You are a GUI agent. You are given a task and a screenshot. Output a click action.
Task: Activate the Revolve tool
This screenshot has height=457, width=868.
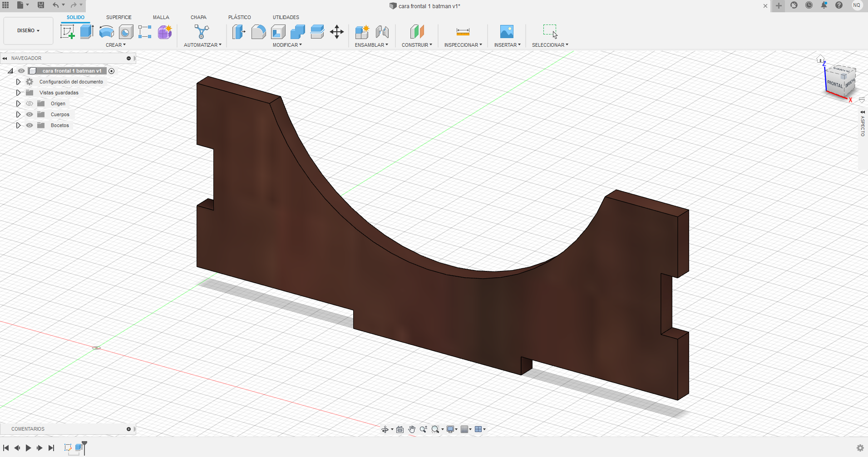(x=107, y=32)
